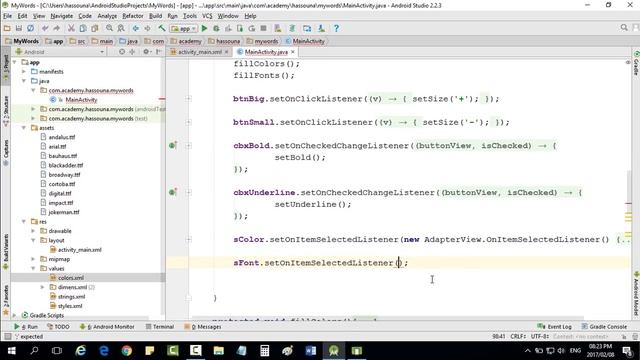This screenshot has width=640, height=360.
Task: Expand the manifests folder node
Action: point(24,71)
